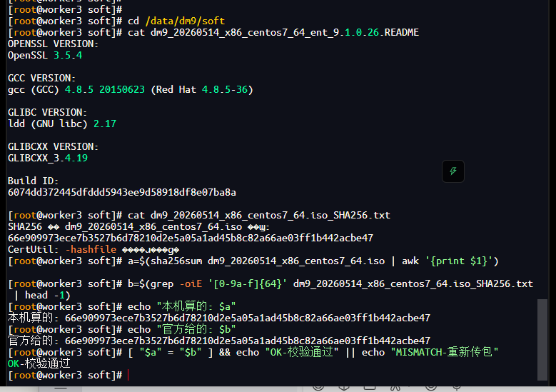The width and height of the screenshot is (556, 392).
Task: Click the 'OPENSSL VERSION:' heading
Action: 54,44
